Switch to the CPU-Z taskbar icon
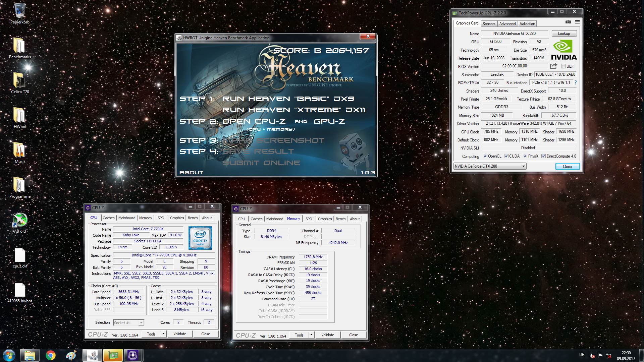 [133, 355]
